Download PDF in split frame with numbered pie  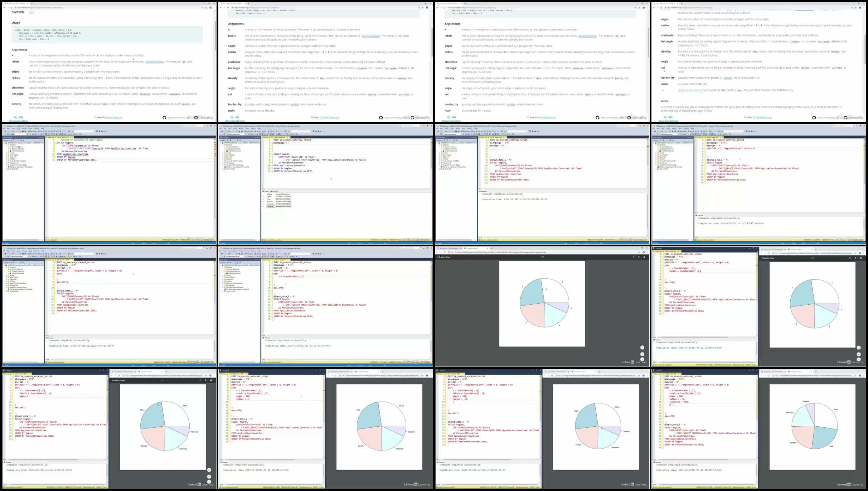click(855, 258)
